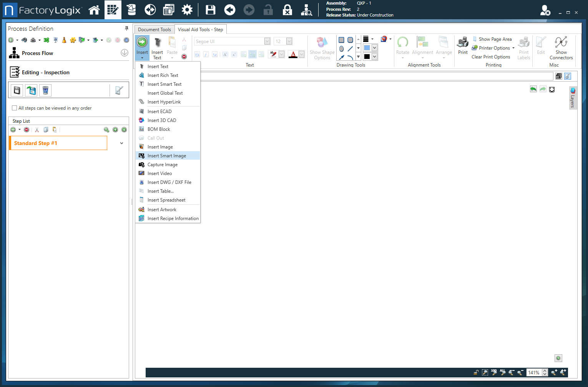Viewport: 588px width, 387px height.
Task: Check 'All steps can be viewed in any order'
Action: point(14,108)
